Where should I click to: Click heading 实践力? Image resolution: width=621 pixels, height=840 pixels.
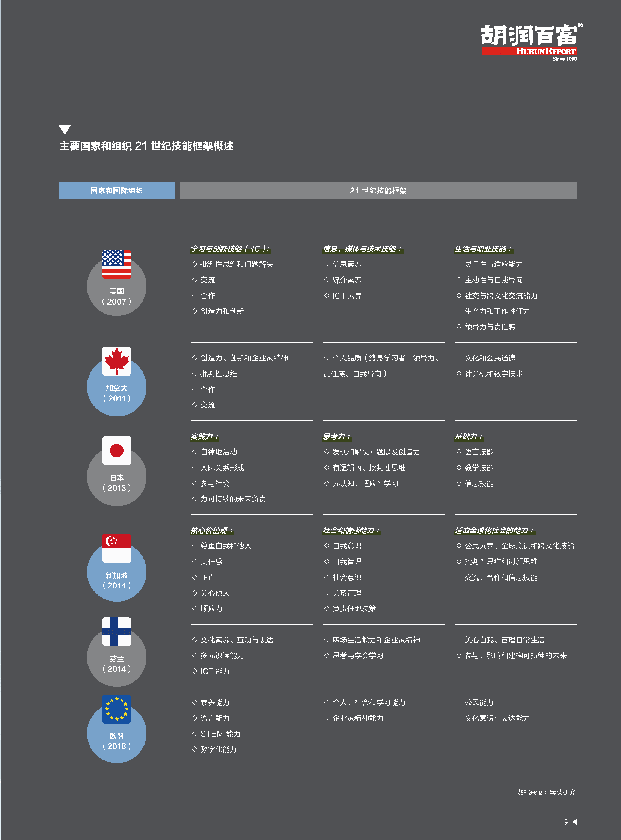[x=205, y=437]
